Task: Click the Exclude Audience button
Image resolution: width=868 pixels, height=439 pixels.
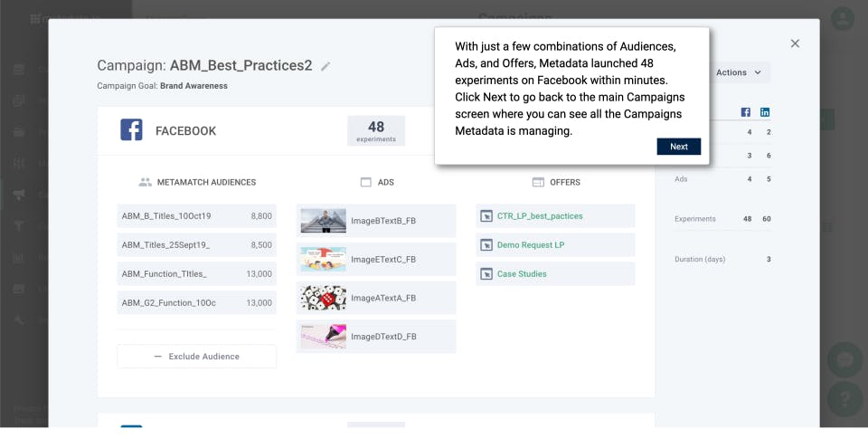Action: [196, 357]
